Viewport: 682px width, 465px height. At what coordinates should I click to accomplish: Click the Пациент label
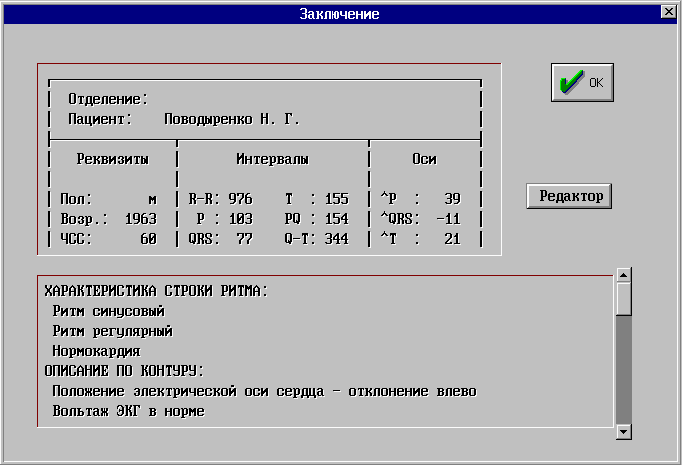click(x=100, y=119)
